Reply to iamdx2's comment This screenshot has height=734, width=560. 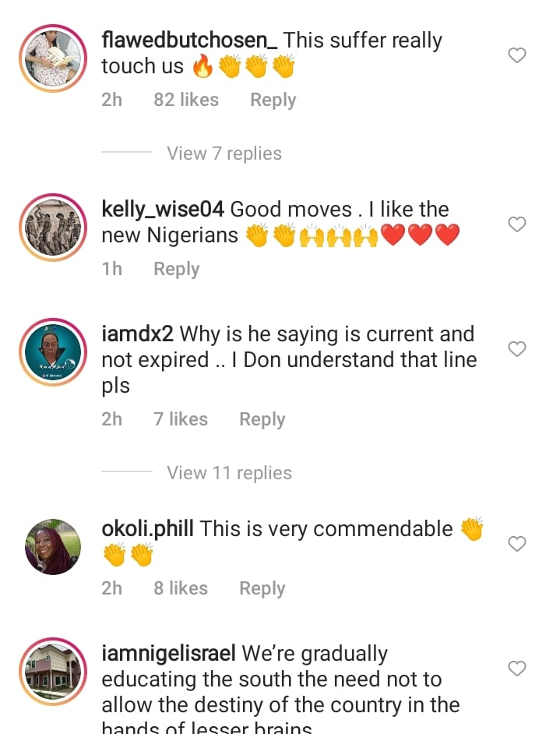(x=262, y=419)
